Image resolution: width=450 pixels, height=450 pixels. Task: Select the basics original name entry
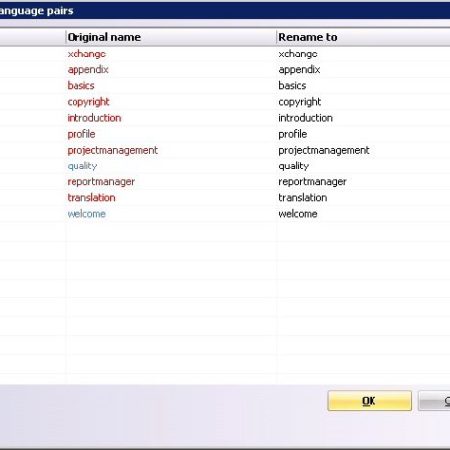click(x=81, y=86)
